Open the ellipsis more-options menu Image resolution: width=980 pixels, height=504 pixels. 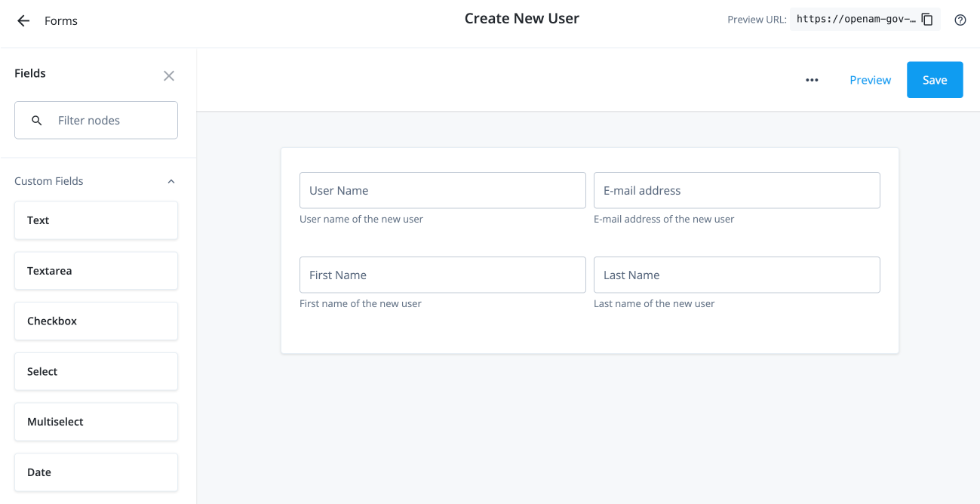pyautogui.click(x=812, y=80)
